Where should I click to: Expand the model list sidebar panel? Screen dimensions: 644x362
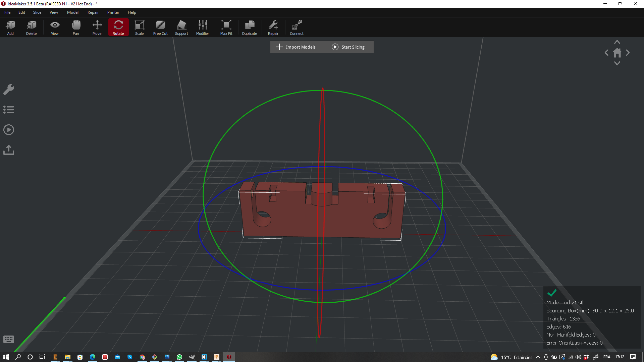click(9, 110)
